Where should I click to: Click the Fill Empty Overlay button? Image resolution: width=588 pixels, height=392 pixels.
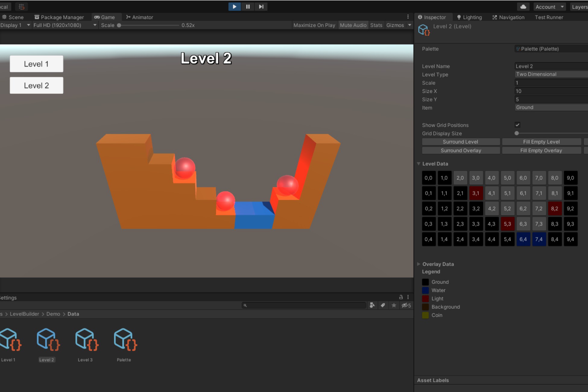(x=541, y=150)
